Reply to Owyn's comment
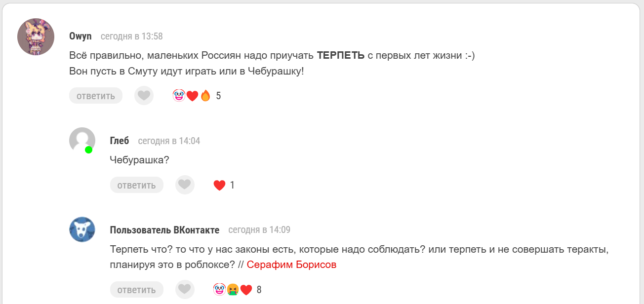Screen dimensions: 644x304 coord(95,96)
